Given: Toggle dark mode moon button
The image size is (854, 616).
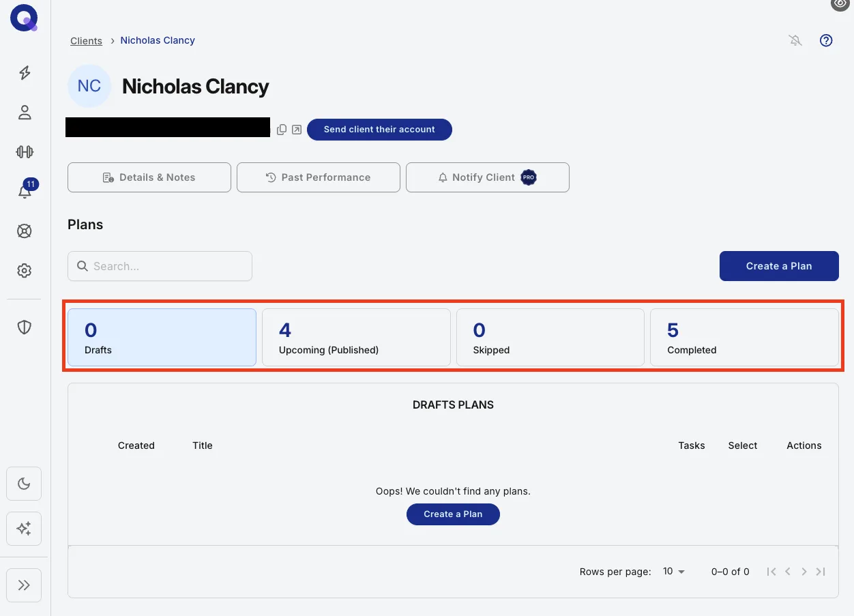Looking at the screenshot, I should 24,484.
